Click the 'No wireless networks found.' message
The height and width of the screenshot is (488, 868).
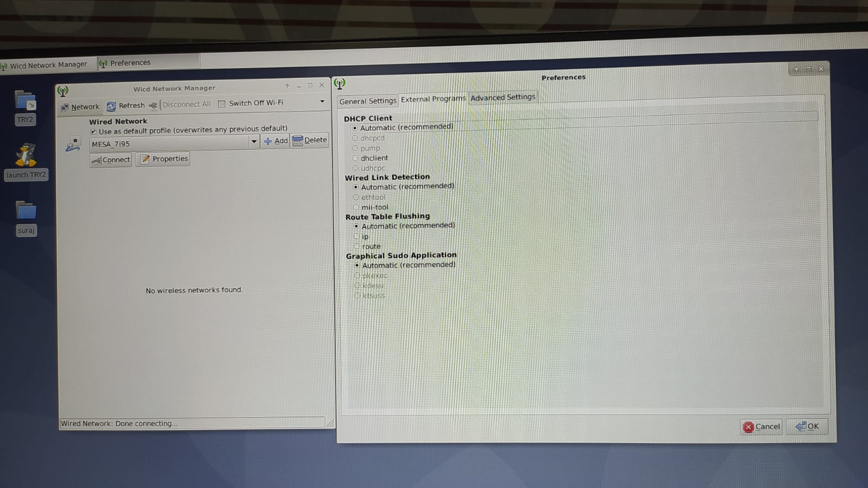click(x=194, y=290)
